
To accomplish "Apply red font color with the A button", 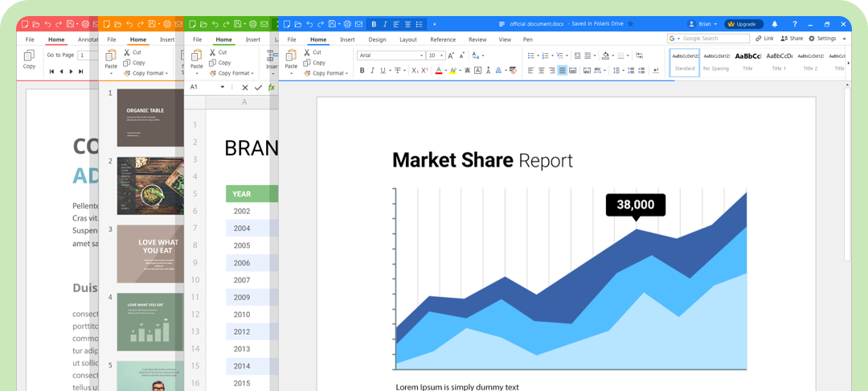I will tap(439, 70).
